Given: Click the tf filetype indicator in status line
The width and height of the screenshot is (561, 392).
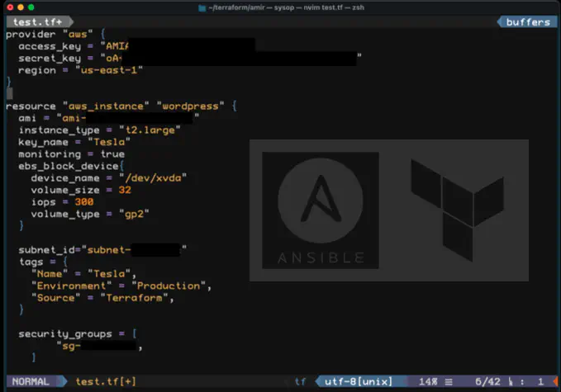Looking at the screenshot, I should click(x=300, y=381).
